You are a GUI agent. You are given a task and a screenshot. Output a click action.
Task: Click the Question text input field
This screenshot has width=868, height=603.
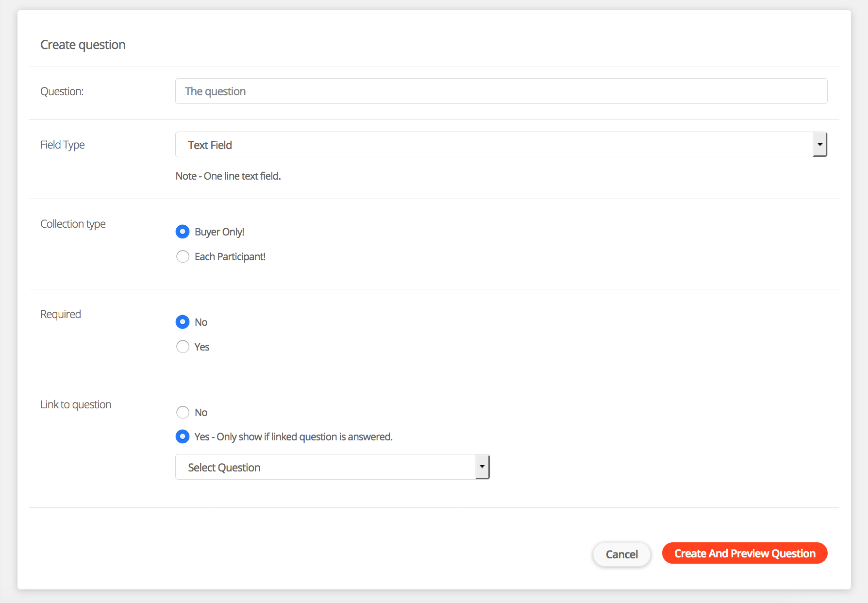[501, 91]
